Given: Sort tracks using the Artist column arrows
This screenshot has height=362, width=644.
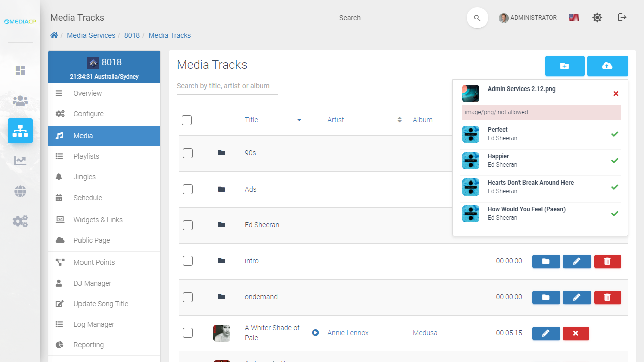Looking at the screenshot, I should tap(399, 120).
